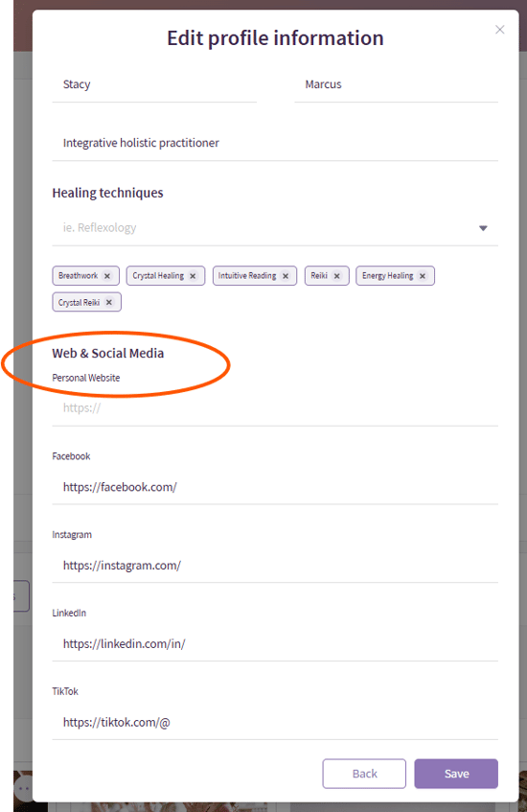Viewport: 527px width, 812px height.
Task: Remove the Crystal Reiki tag
Action: coord(108,302)
